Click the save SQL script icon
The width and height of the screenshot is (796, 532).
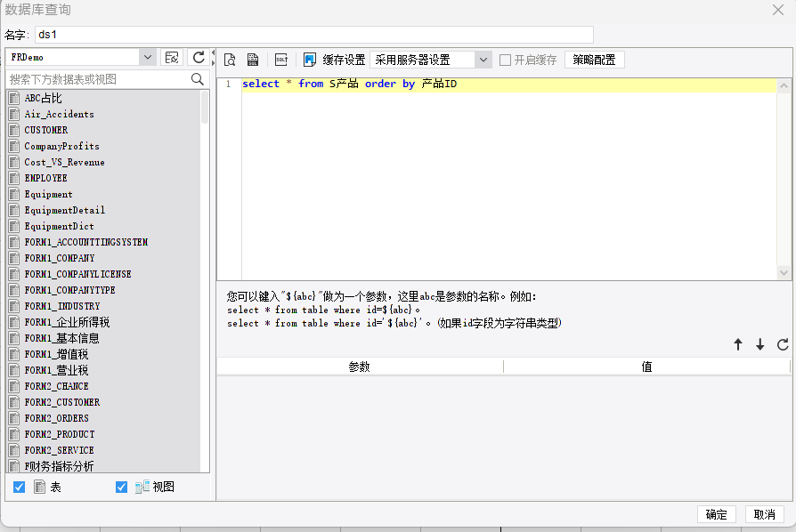[253, 60]
